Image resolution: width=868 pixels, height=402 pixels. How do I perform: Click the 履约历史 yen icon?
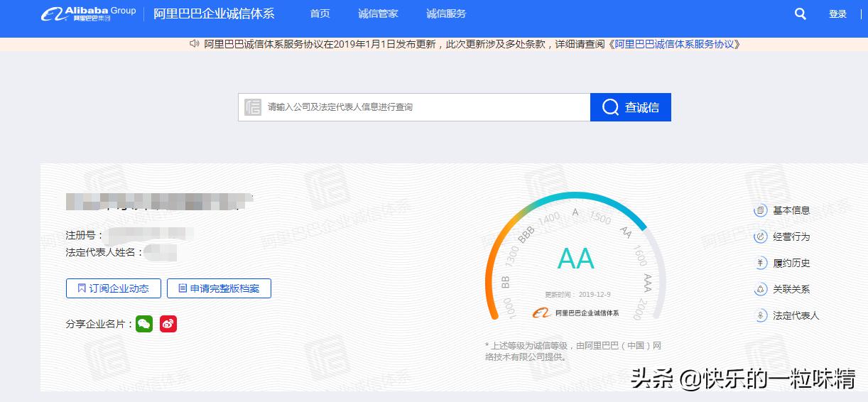(761, 263)
